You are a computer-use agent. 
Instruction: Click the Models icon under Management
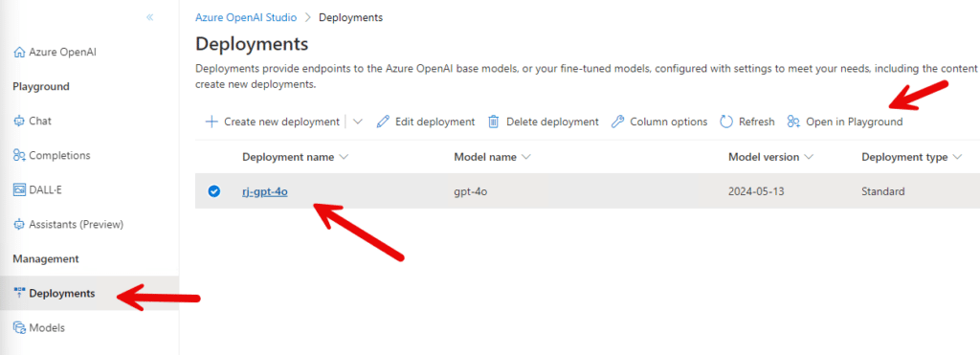coord(19,327)
